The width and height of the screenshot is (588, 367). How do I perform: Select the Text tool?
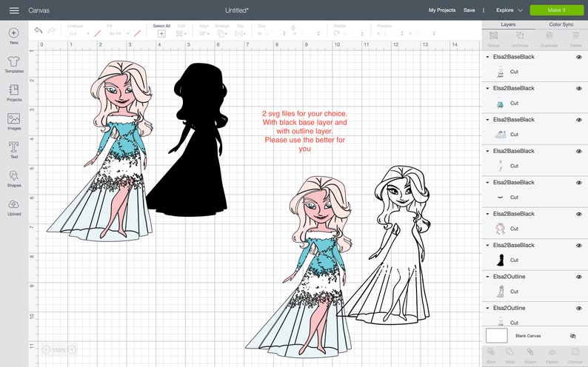pyautogui.click(x=14, y=149)
